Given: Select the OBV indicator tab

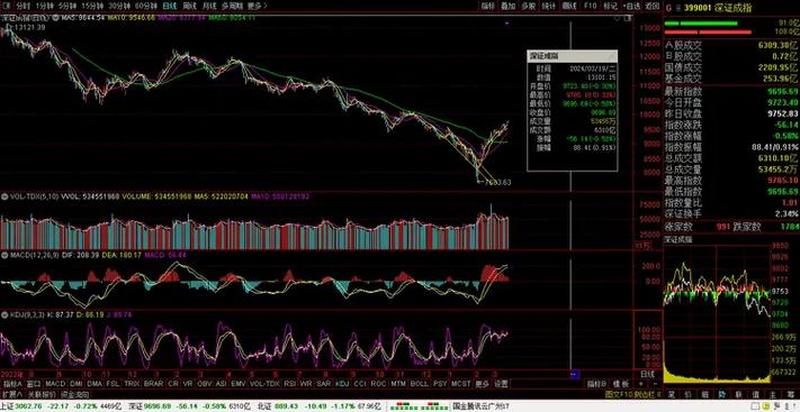Looking at the screenshot, I should point(205,383).
